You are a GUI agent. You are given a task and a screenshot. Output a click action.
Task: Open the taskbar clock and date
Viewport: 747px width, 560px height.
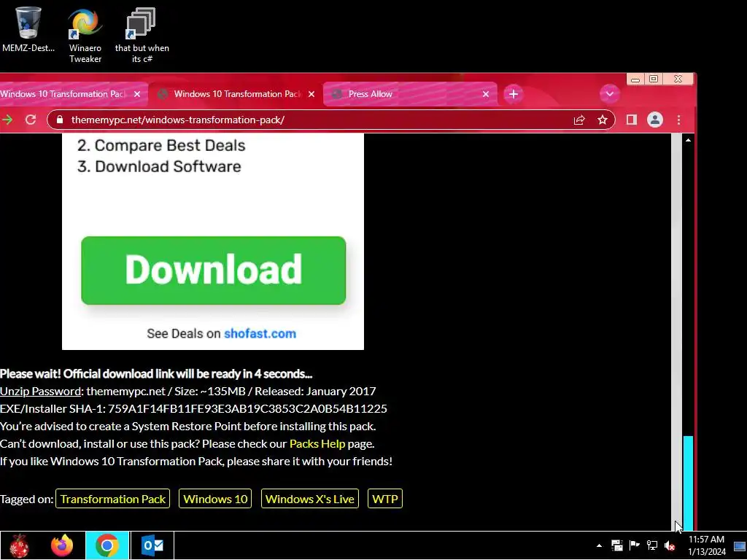(706, 545)
